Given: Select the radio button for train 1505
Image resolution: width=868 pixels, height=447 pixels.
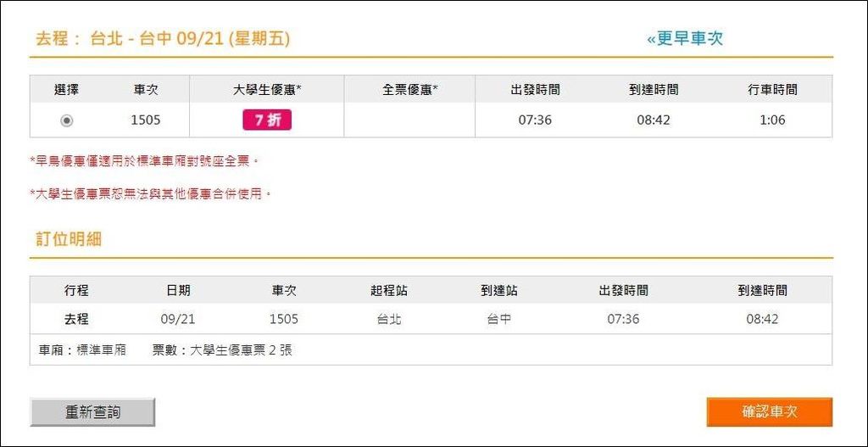Looking at the screenshot, I should pyautogui.click(x=67, y=120).
